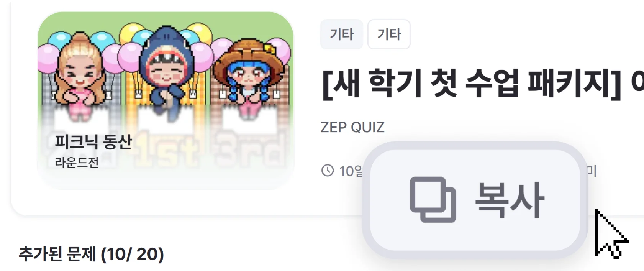Click the 라운드전 mode label
Screen dimensions: 644x271
[77, 163]
